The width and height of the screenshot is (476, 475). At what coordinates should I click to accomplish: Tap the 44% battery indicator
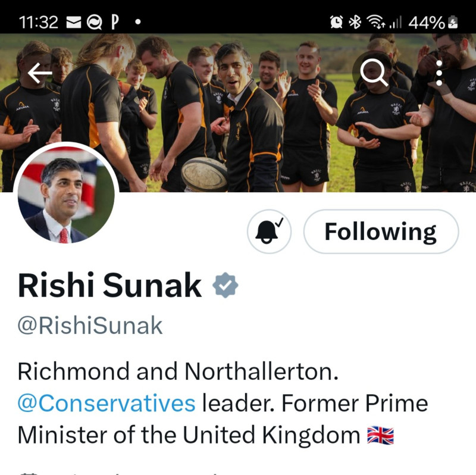click(x=433, y=23)
